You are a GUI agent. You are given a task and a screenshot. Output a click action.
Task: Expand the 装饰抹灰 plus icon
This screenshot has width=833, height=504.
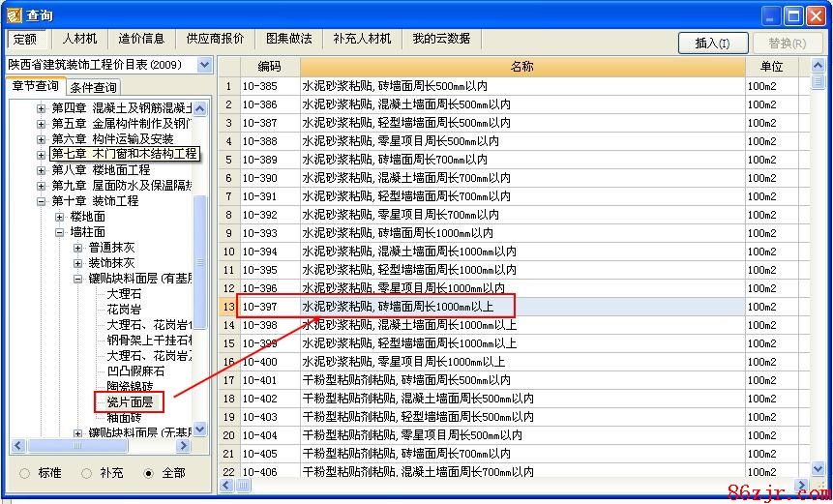(x=78, y=263)
